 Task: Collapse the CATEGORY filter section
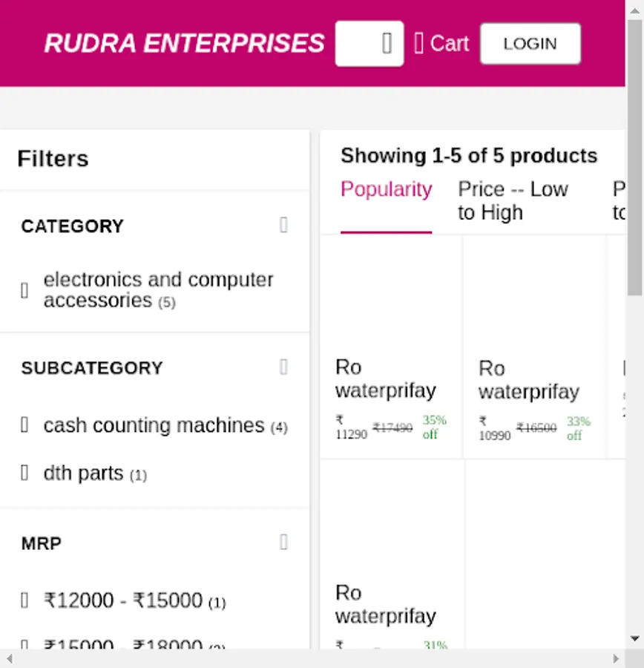(x=283, y=225)
